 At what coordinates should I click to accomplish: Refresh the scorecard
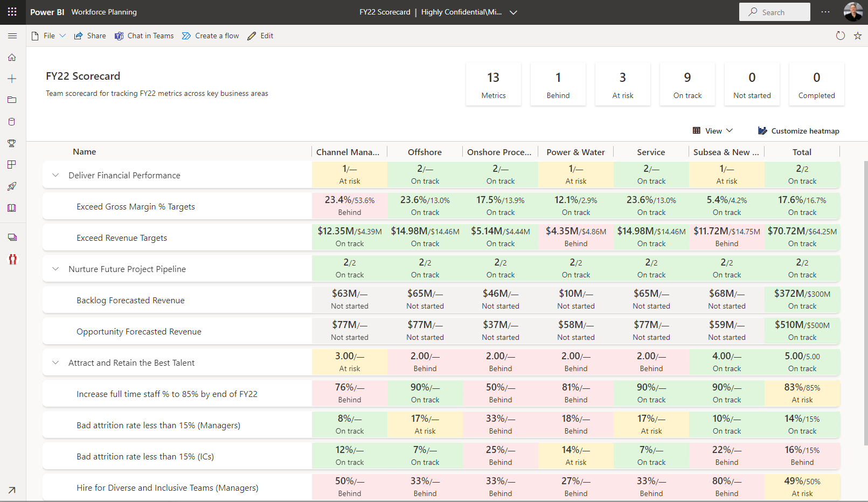[x=840, y=36]
